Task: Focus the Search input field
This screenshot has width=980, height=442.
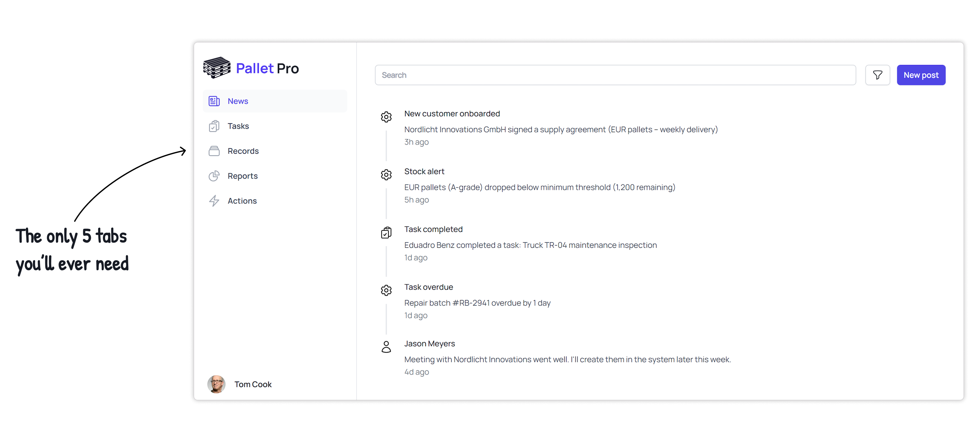Action: (615, 75)
